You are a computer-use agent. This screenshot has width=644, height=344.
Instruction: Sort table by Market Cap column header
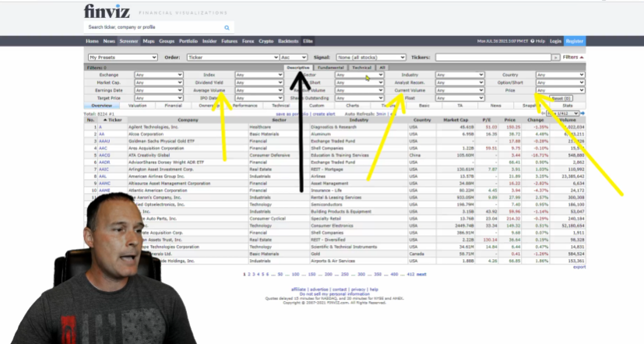(456, 120)
